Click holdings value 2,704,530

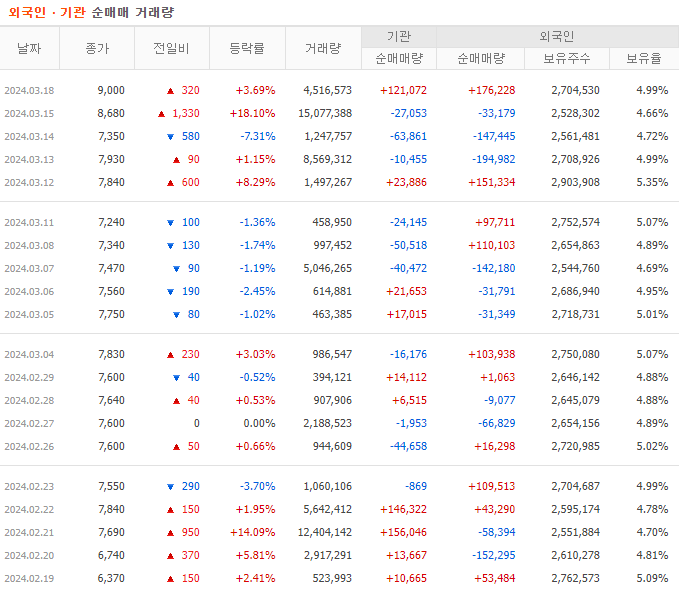pos(575,90)
